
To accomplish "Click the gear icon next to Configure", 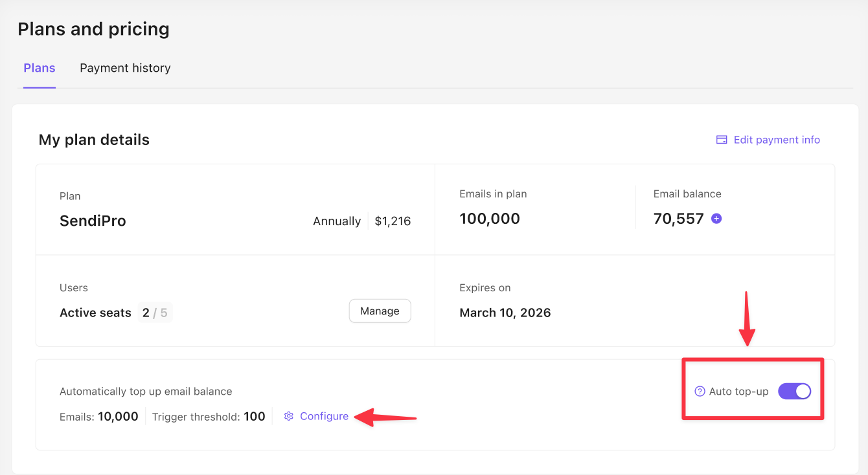I will tap(289, 416).
